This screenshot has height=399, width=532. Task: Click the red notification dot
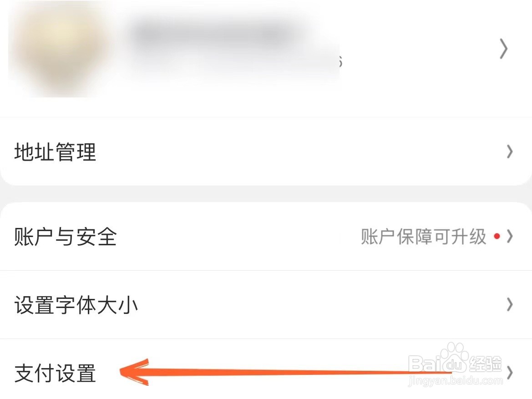coord(497,236)
